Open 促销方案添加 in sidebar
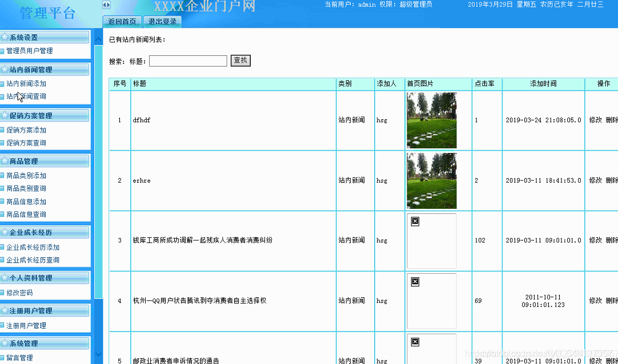618x364 pixels. (x=26, y=130)
